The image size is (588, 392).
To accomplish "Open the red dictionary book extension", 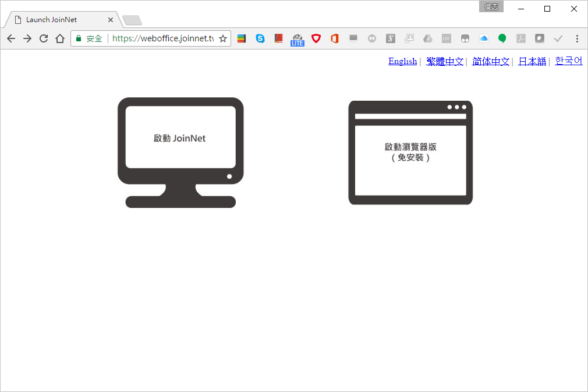I will tap(279, 38).
